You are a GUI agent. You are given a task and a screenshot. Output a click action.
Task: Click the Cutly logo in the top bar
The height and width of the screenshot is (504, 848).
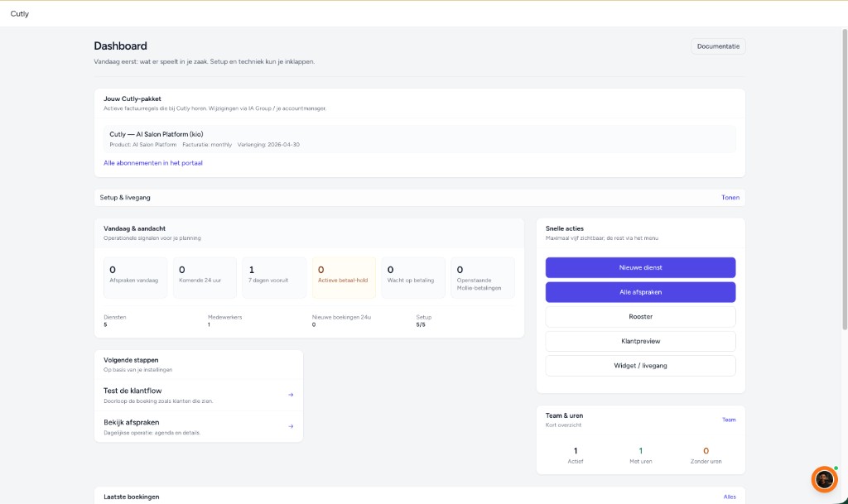[x=19, y=13]
